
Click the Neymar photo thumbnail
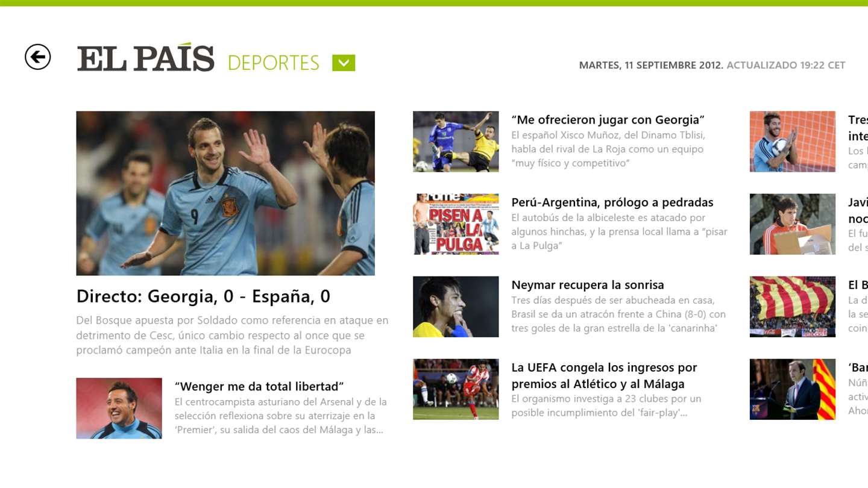pyautogui.click(x=456, y=307)
